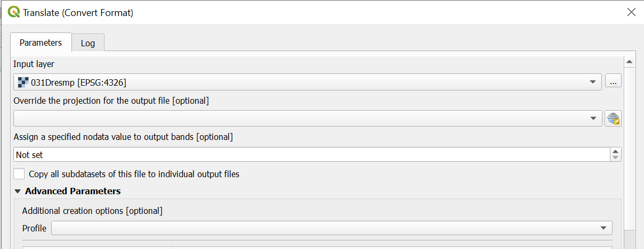The width and height of the screenshot is (644, 249).
Task: Click the browse '...' input layer button
Action: click(613, 82)
